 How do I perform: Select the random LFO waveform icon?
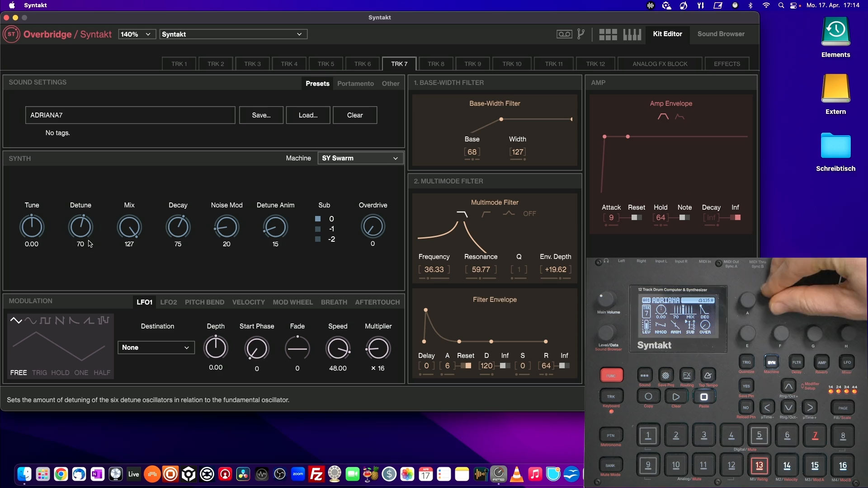104,320
